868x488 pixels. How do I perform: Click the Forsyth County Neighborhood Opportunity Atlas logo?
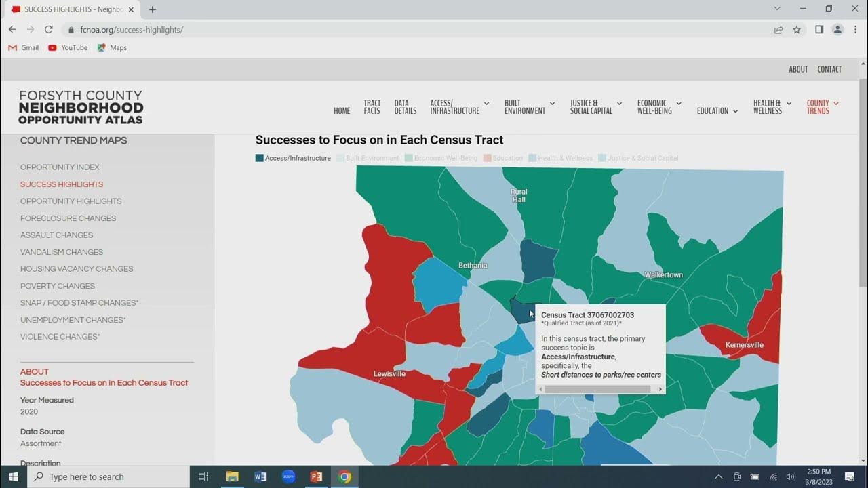click(x=81, y=107)
